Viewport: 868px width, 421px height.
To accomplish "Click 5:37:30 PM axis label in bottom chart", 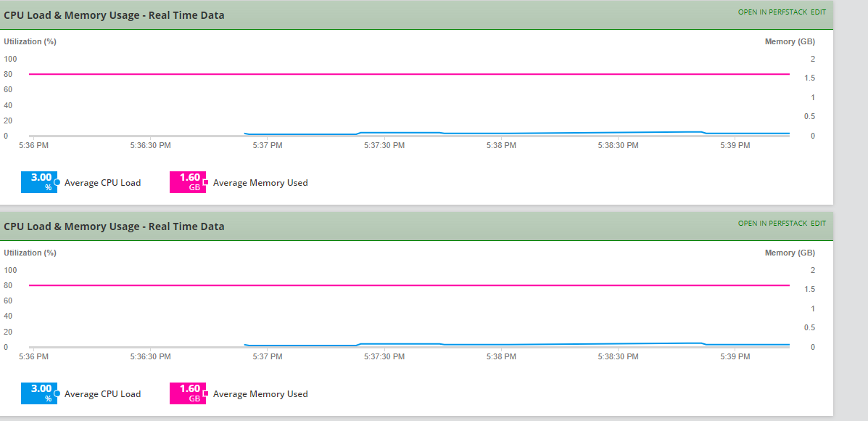I will click(384, 356).
